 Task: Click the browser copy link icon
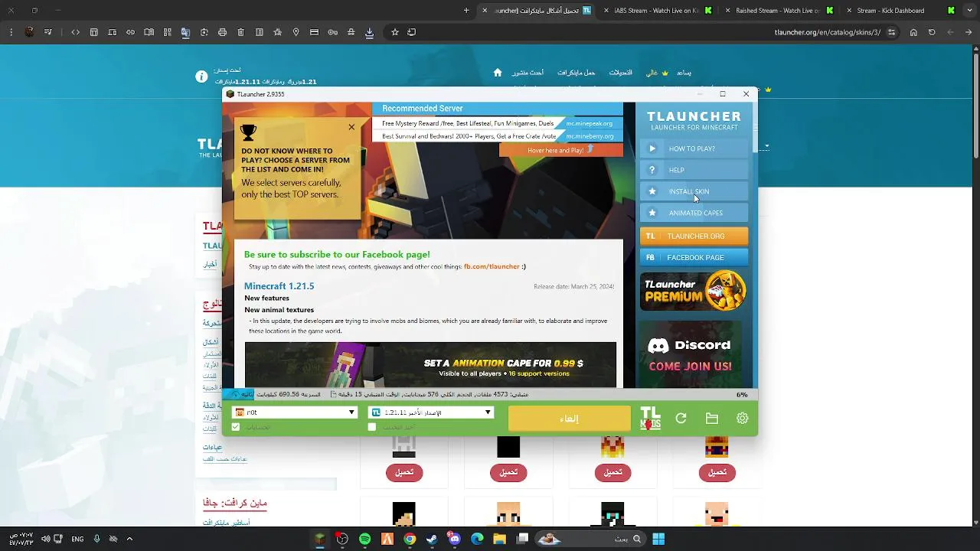[x=130, y=32]
